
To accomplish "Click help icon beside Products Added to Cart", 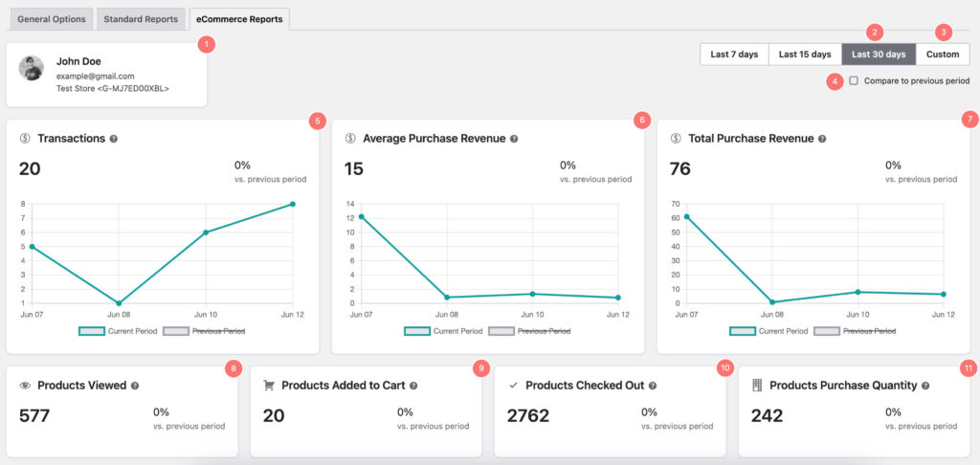I will click(413, 386).
